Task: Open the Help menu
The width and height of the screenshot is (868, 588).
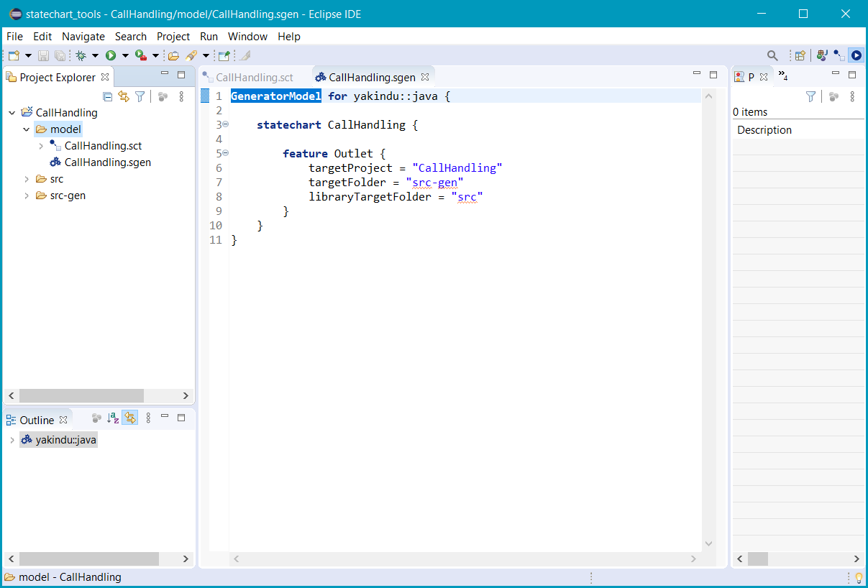Action: [x=289, y=37]
